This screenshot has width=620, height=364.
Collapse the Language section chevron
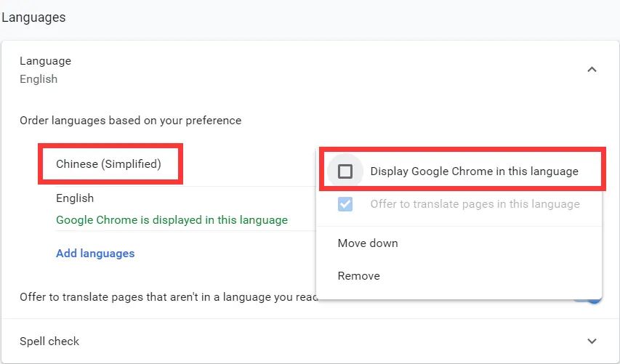pos(592,70)
